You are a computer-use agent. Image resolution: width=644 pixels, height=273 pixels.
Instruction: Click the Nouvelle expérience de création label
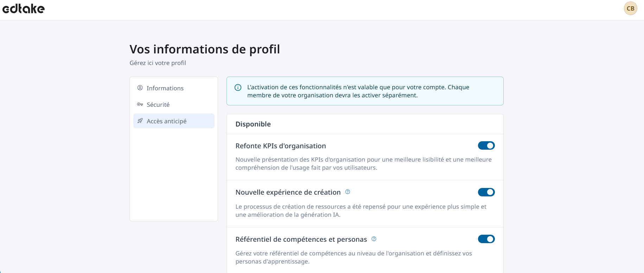[288, 192]
